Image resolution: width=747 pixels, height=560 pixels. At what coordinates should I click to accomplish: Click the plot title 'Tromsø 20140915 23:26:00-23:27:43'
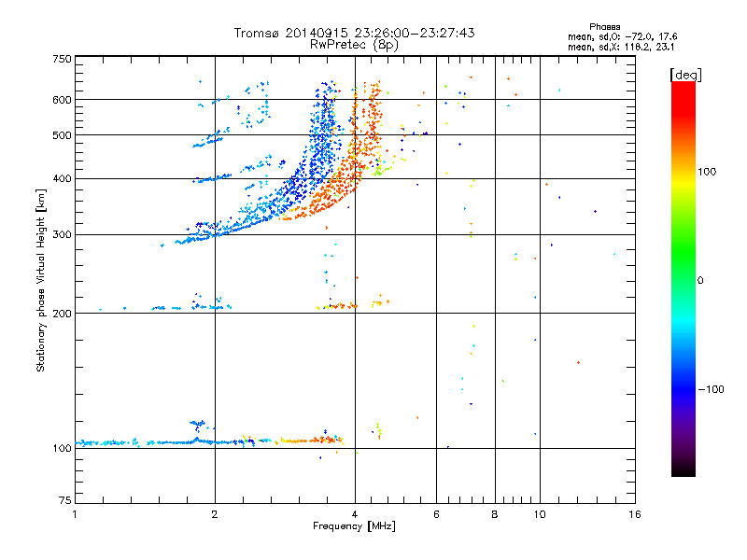(354, 33)
